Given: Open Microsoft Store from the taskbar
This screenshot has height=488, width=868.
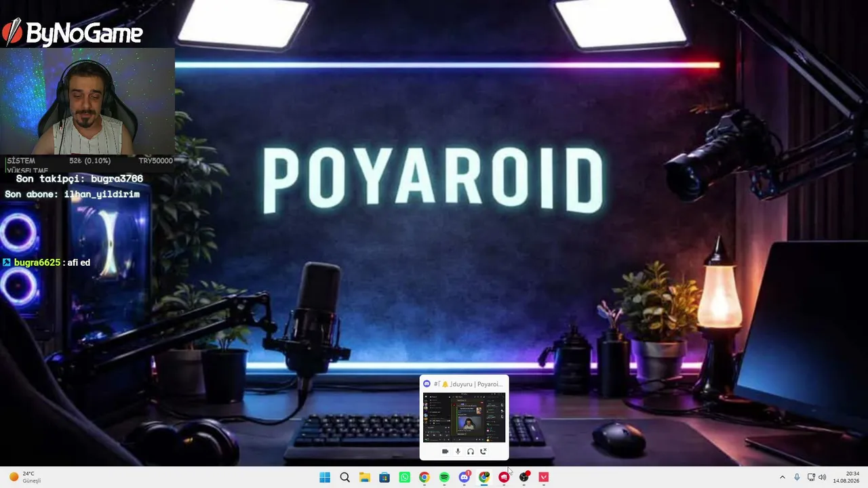Looking at the screenshot, I should click(384, 477).
